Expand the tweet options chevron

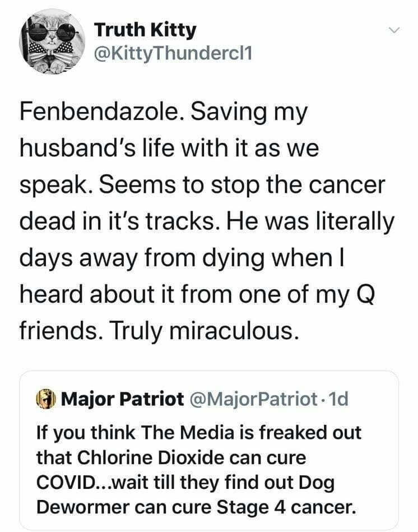click(396, 29)
